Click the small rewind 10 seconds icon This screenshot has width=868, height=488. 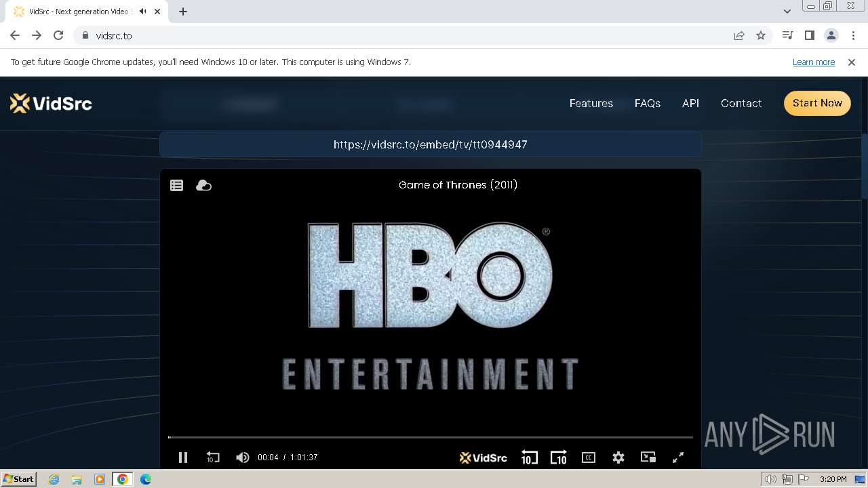click(212, 457)
